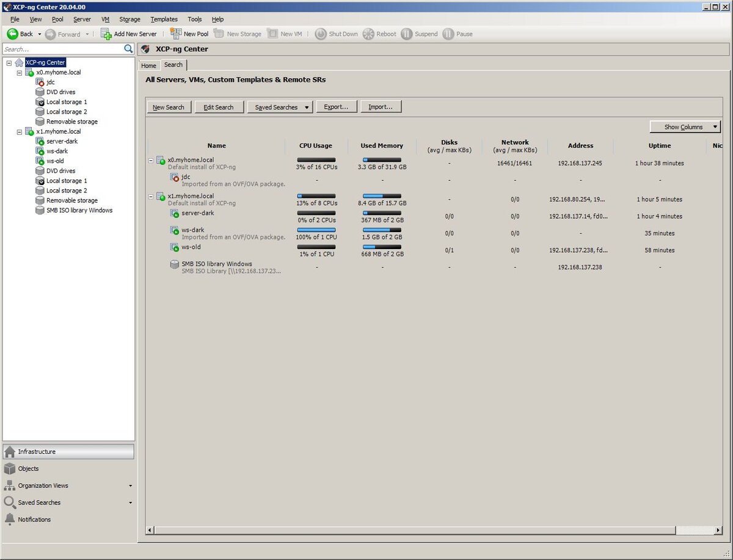Click the New Storage toolbar icon
733x560 pixels.
click(x=219, y=34)
